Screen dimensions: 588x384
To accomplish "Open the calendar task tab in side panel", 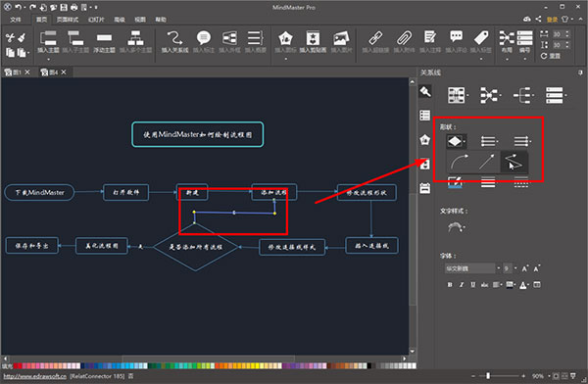I will [x=425, y=188].
